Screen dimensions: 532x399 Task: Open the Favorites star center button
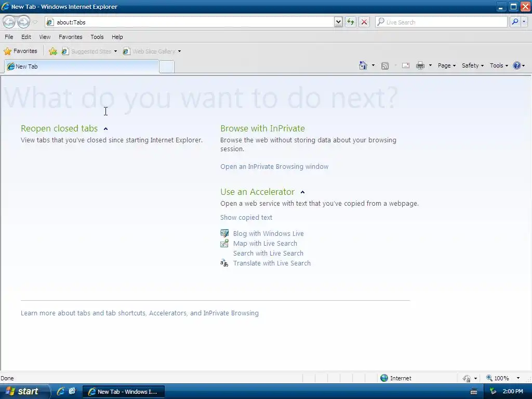click(x=20, y=51)
